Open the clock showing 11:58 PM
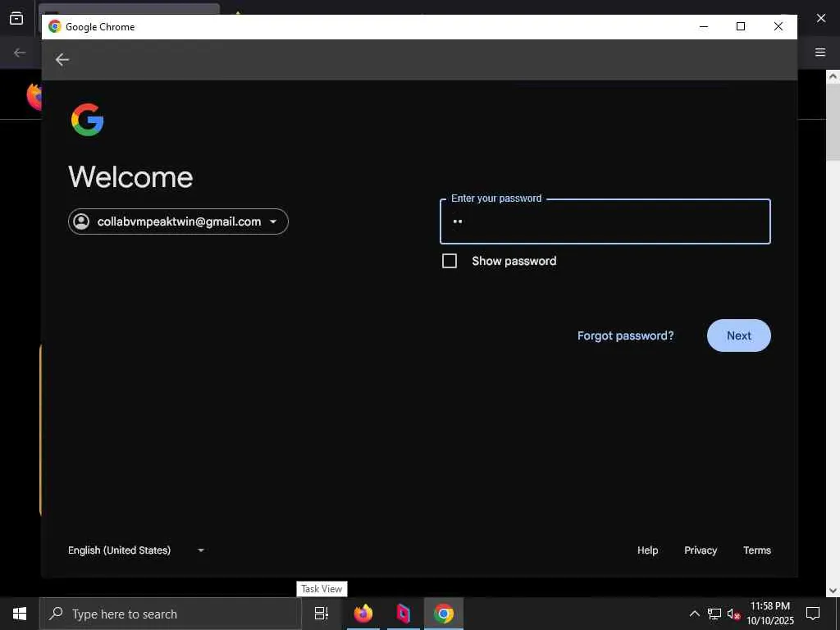 [x=769, y=614]
